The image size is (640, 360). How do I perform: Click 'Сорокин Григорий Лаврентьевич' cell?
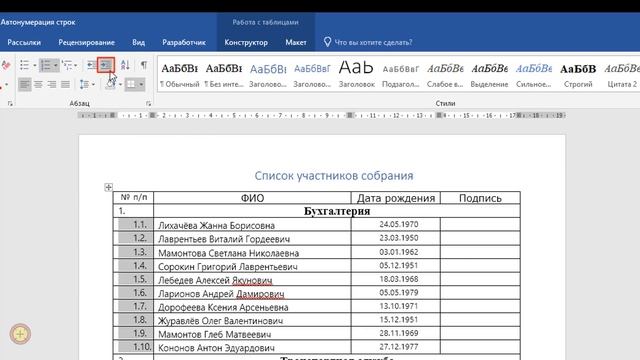coord(252,267)
